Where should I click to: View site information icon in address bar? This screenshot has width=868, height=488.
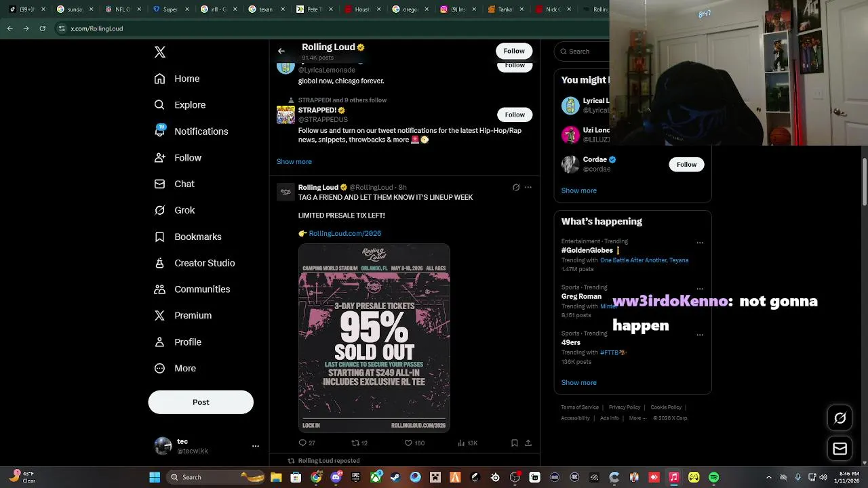(x=62, y=28)
